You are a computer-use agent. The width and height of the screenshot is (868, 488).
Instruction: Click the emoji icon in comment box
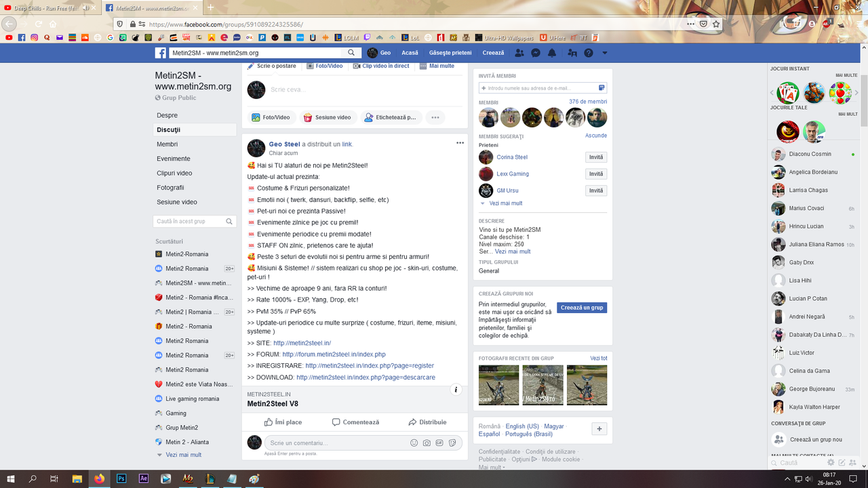click(x=414, y=443)
